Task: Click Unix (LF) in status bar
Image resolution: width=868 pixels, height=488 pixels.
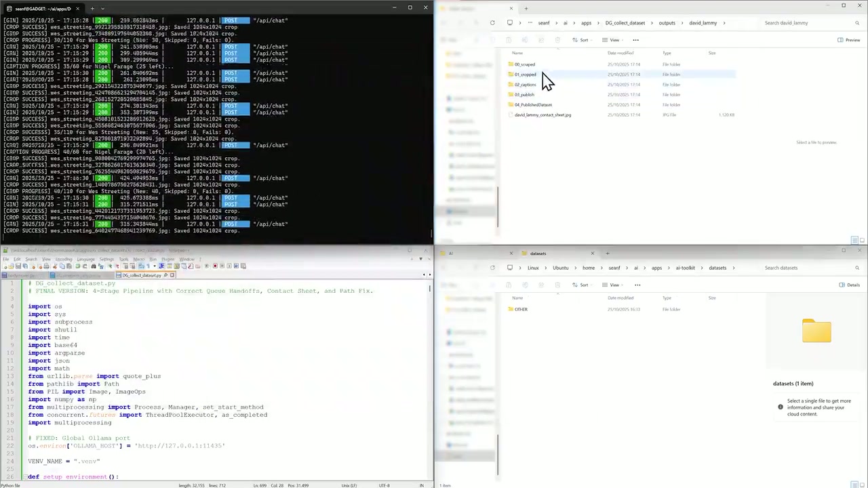Action: [x=349, y=485]
